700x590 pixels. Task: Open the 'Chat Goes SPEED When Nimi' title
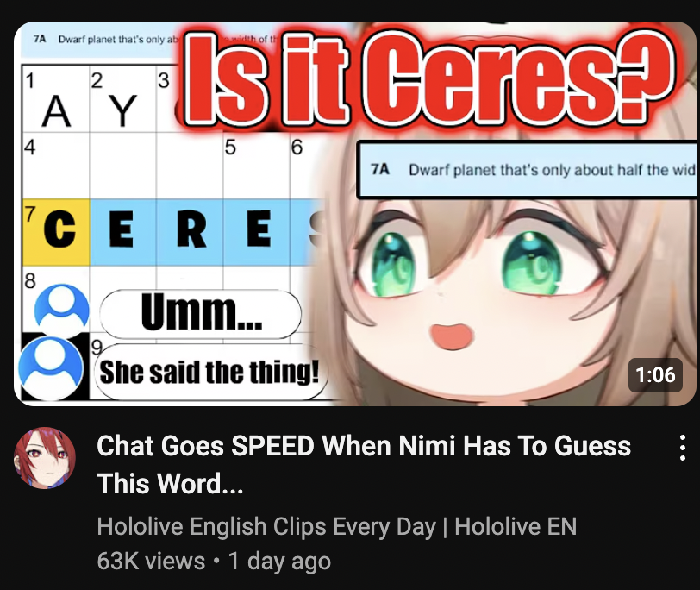(x=364, y=465)
